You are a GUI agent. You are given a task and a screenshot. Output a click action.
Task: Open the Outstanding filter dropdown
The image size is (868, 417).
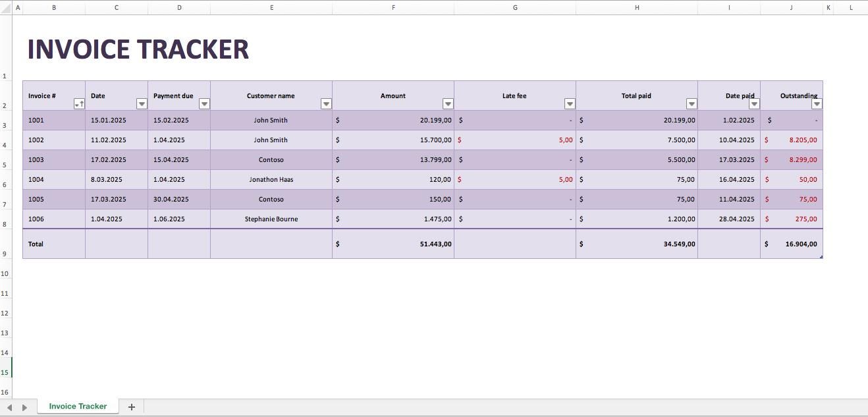(x=817, y=104)
